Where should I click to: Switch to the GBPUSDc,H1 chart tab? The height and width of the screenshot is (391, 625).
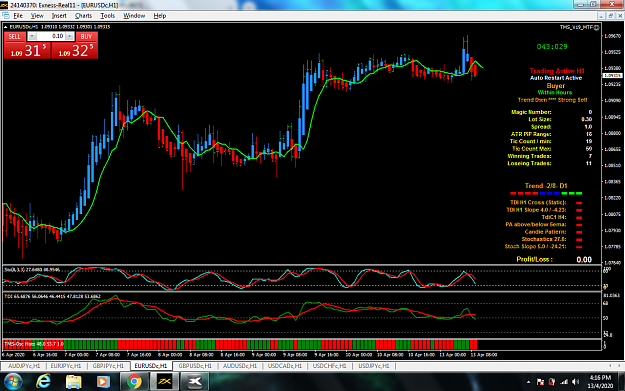195,366
